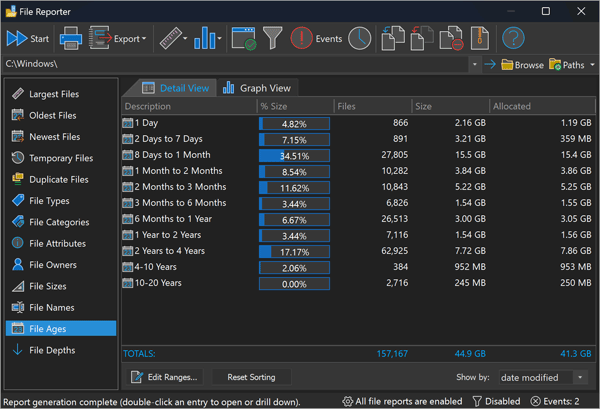
Task: Click the printer icon in toolbar
Action: pyautogui.click(x=71, y=38)
